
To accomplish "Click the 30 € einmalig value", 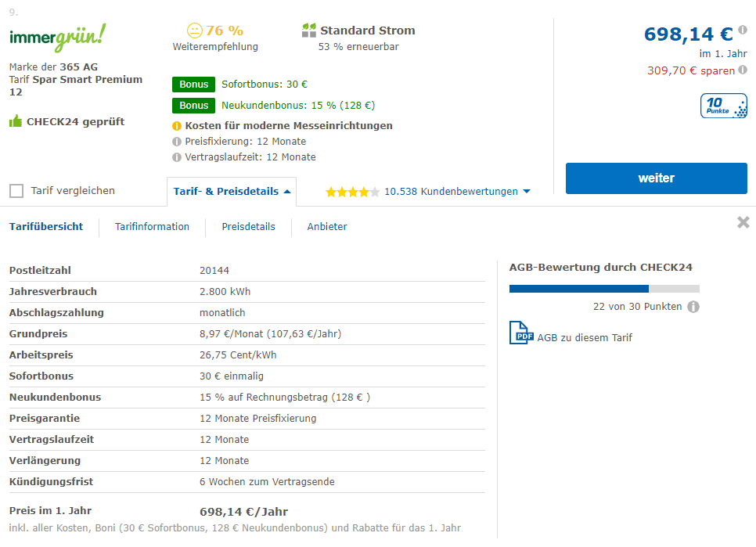I will [232, 376].
